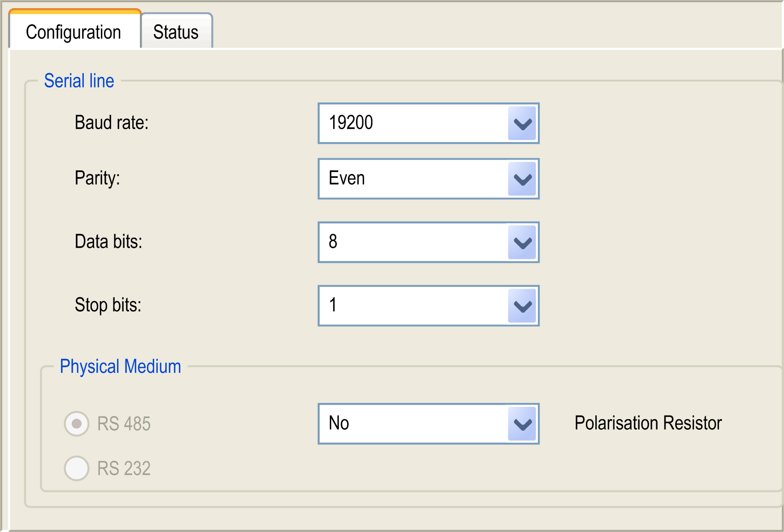Screen dimensions: 784x532
Task: Click the 19200 baud rate value field
Action: (x=412, y=123)
